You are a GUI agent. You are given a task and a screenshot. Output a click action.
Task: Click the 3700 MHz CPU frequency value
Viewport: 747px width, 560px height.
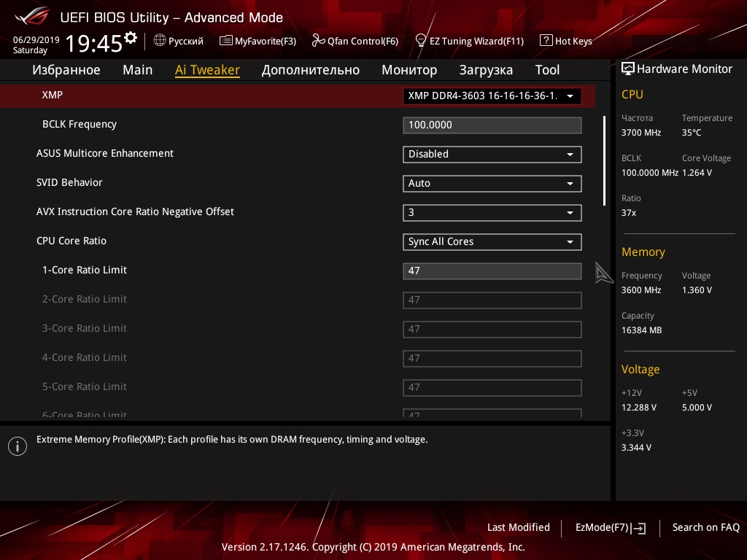640,133
